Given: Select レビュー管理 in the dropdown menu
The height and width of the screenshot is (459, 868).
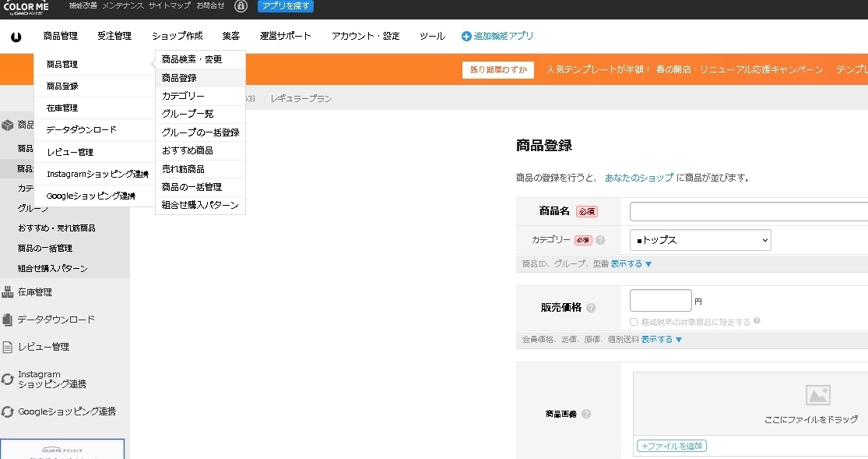Looking at the screenshot, I should pos(95,152).
